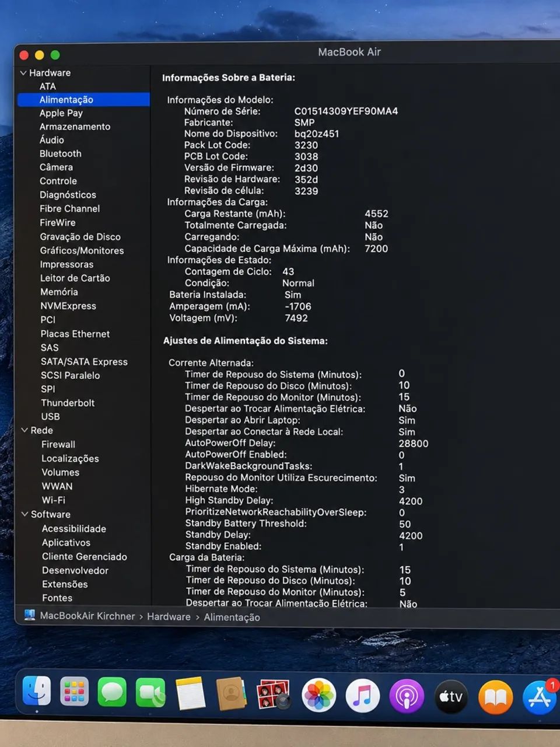
Task: Open App Store in the dock
Action: (540, 697)
